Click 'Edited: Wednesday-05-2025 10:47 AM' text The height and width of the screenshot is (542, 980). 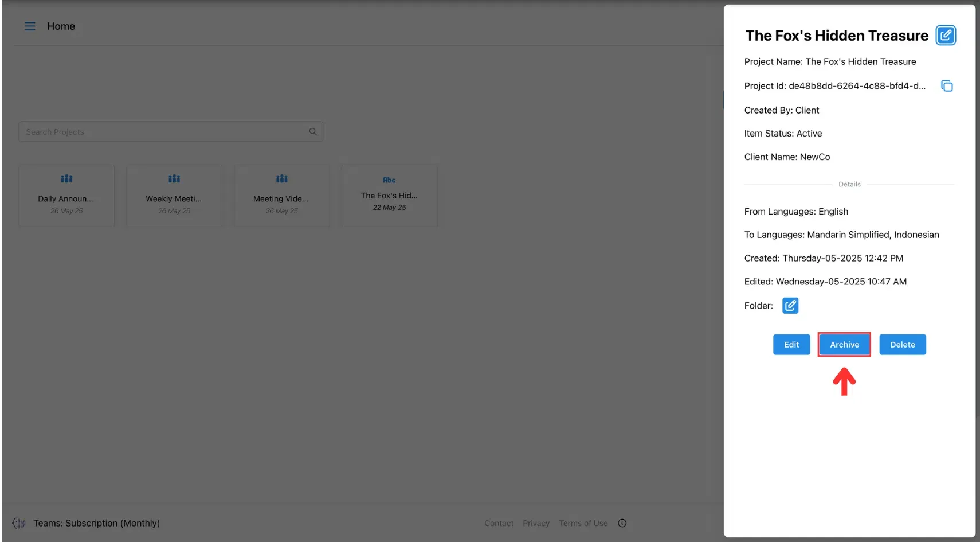click(825, 282)
